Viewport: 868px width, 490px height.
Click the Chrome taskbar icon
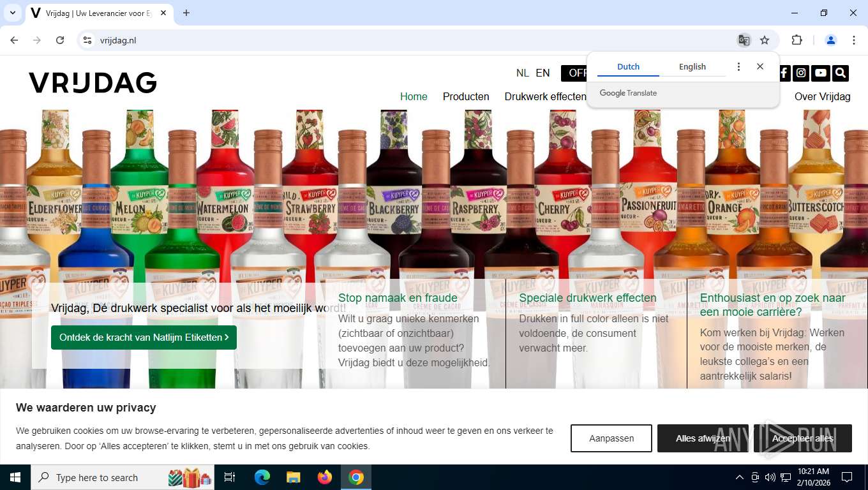[x=356, y=477]
